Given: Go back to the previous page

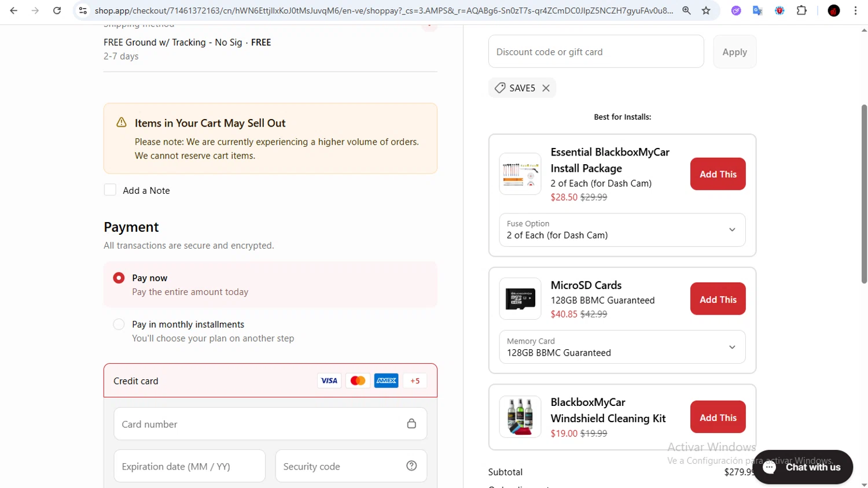Looking at the screenshot, I should (x=14, y=10).
